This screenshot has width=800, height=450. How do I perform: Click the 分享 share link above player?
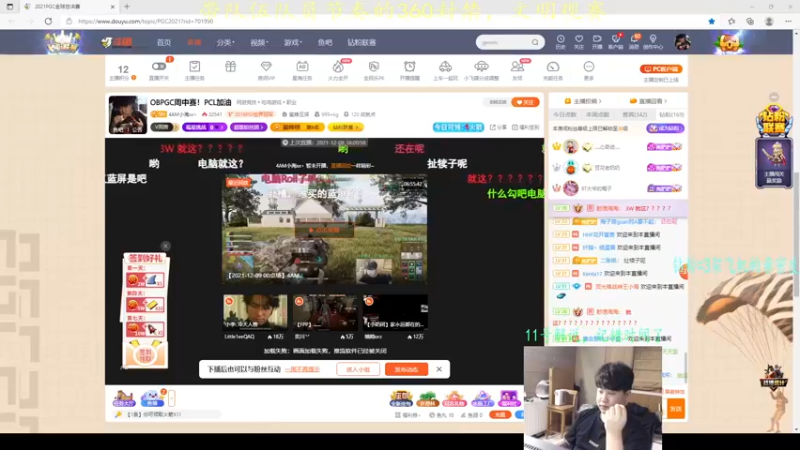click(498, 127)
